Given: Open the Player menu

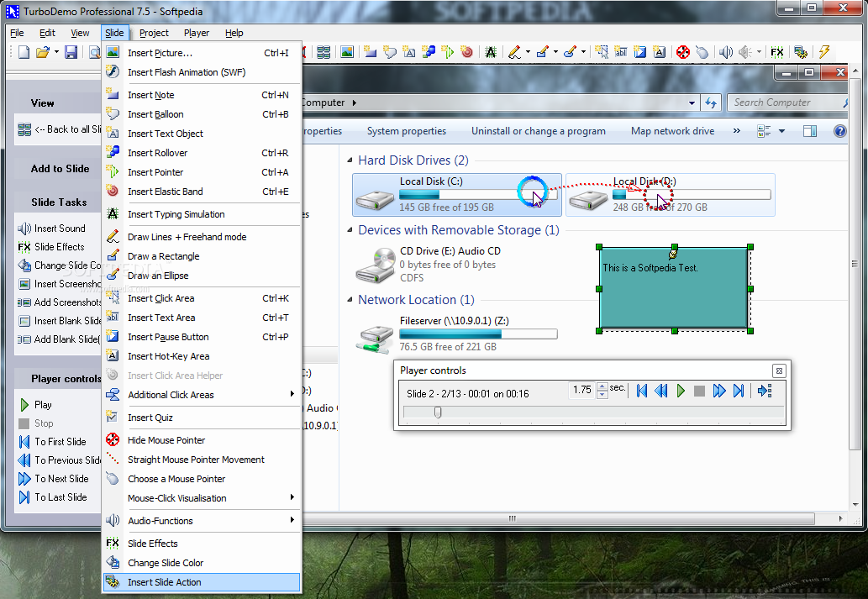Looking at the screenshot, I should pos(197,33).
